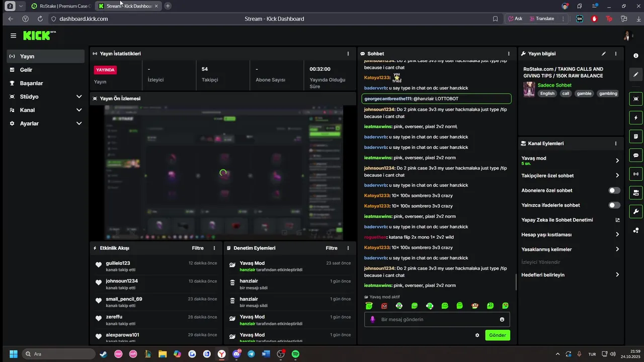The width and height of the screenshot is (644, 362).
Task: Focus the Bir mesaj gönderin input
Action: click(437, 319)
